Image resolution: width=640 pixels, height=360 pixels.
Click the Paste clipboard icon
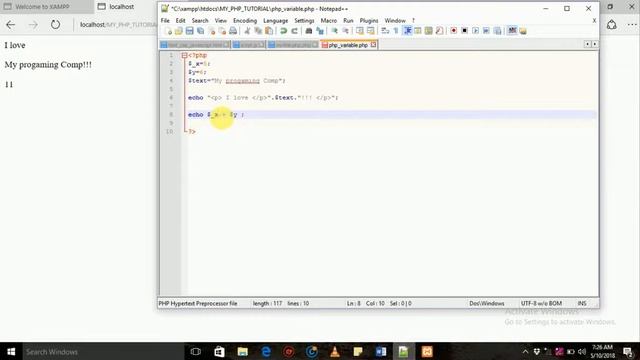pos(269,31)
